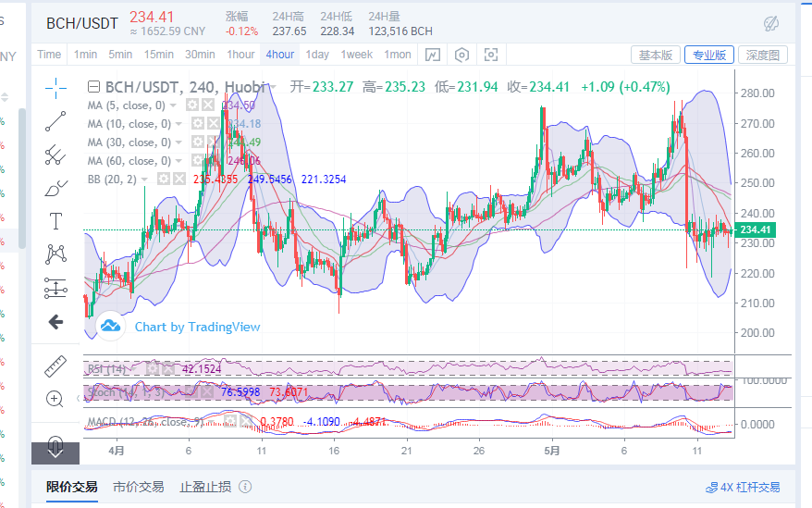
Task: Select the brush drawing tool
Action: point(55,188)
